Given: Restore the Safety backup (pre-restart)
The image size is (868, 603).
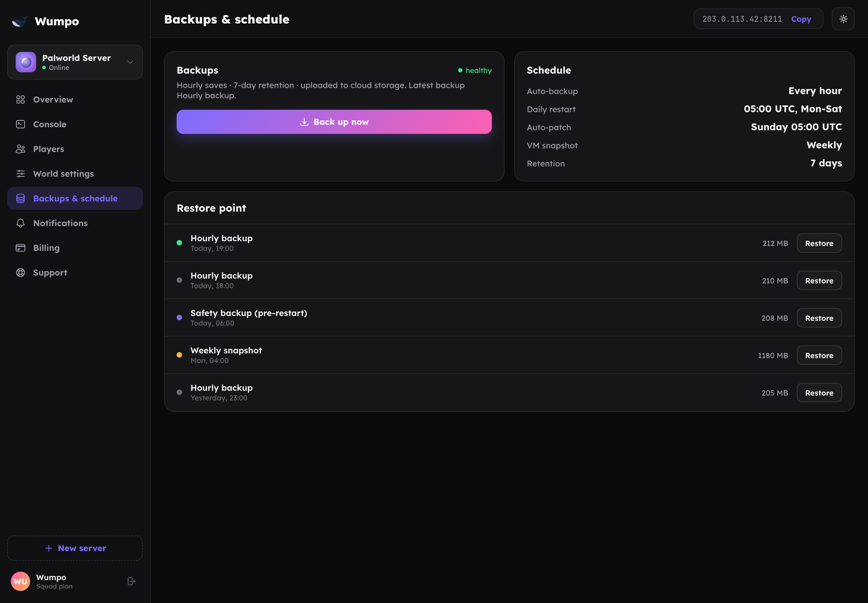Looking at the screenshot, I should 819,318.
